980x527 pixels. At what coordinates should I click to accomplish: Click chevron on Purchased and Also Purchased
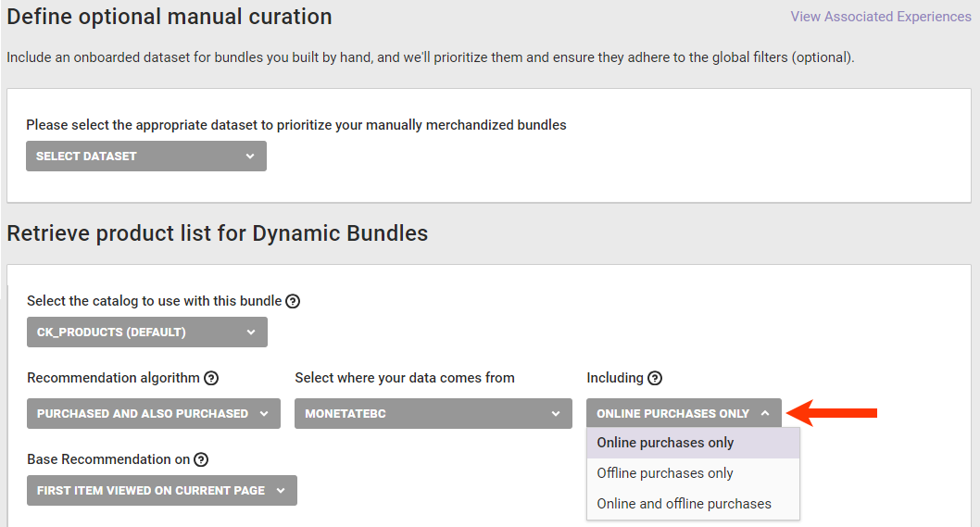[x=264, y=414]
